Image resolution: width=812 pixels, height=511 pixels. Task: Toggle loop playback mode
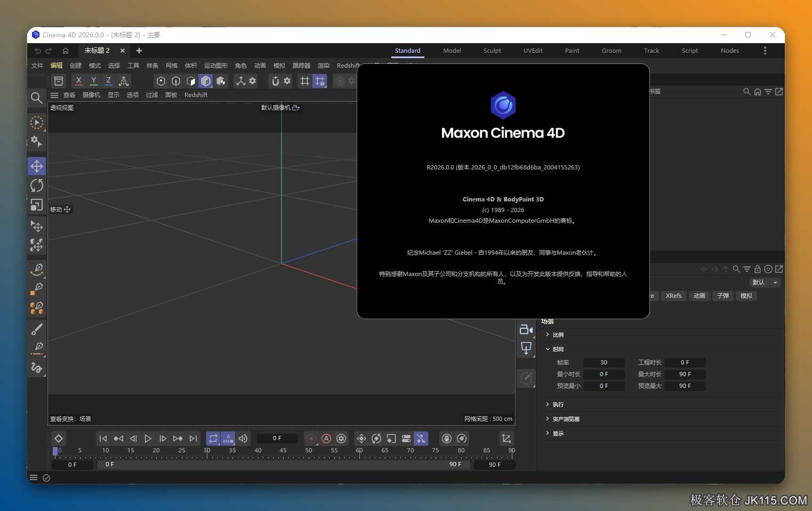point(213,439)
